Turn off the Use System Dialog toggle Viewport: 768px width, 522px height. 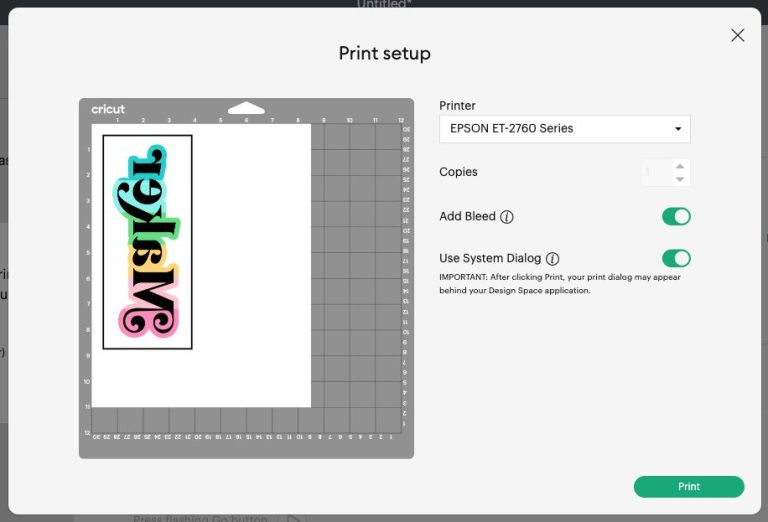(676, 259)
